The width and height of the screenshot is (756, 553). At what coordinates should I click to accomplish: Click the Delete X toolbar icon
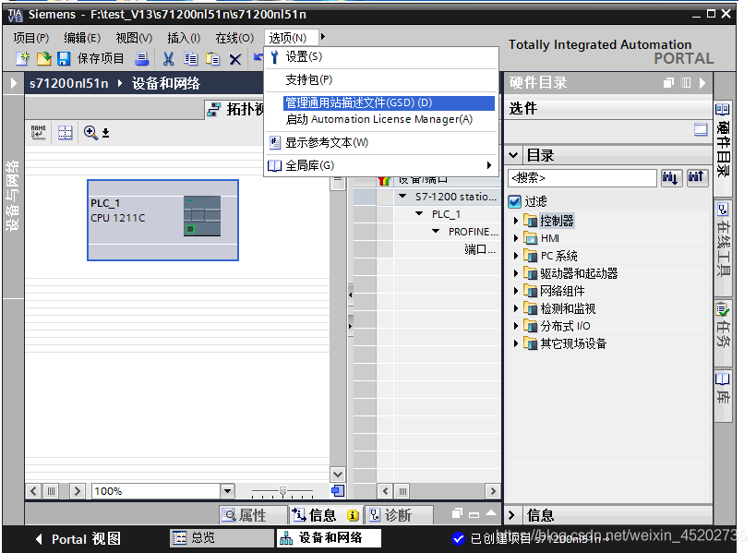(234, 59)
